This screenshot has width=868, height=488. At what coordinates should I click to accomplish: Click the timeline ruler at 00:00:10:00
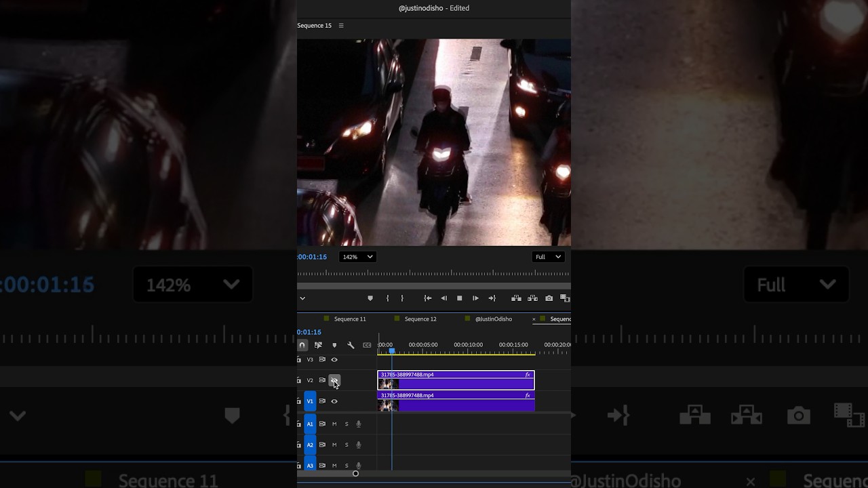(x=468, y=345)
